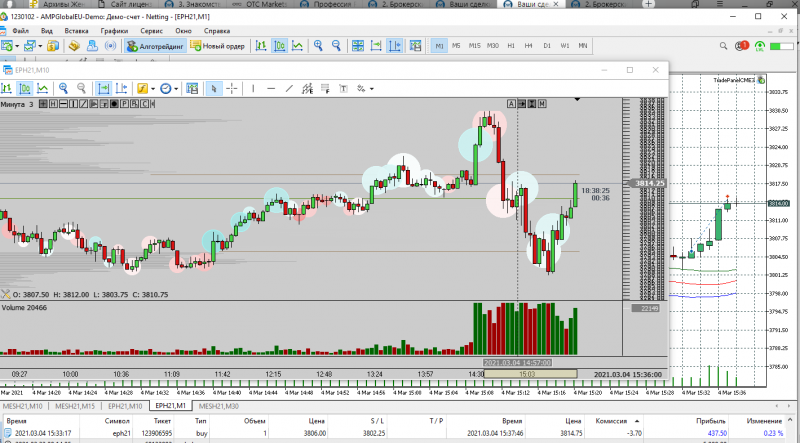Open template icon in EPH21,M10 toolbar
This screenshot has height=443, width=800.
click(192, 89)
